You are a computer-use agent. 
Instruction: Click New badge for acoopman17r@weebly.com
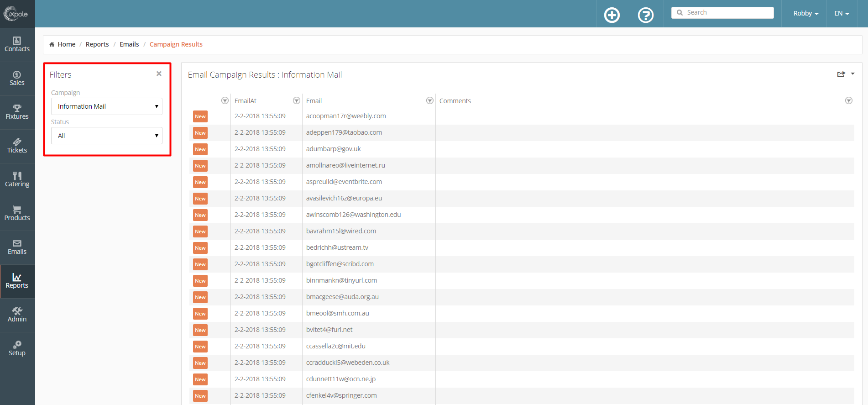pos(200,116)
